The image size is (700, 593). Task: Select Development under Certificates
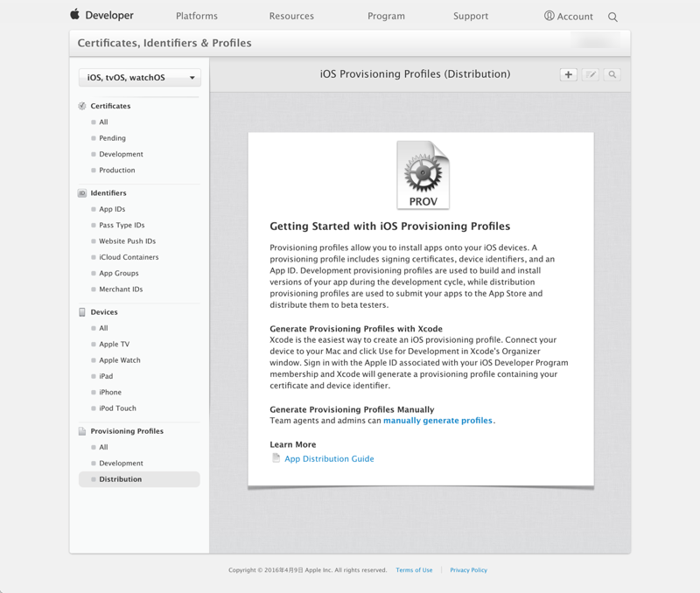pyautogui.click(x=121, y=154)
